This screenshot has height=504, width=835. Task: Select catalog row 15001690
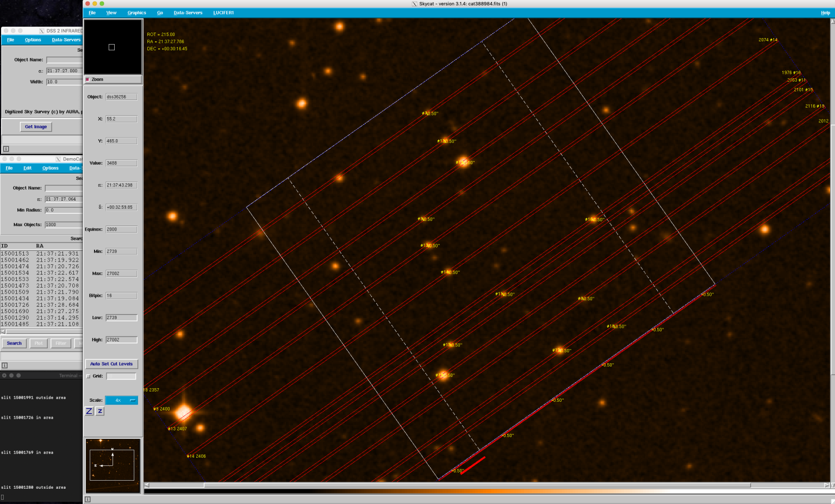(41, 312)
